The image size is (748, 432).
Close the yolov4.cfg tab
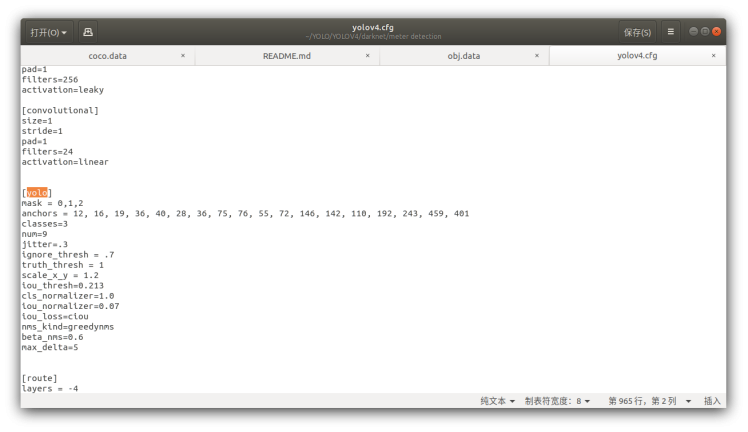714,56
